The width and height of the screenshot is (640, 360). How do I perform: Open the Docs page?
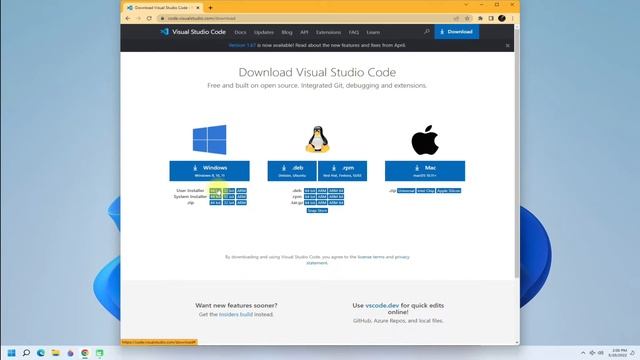click(x=240, y=32)
